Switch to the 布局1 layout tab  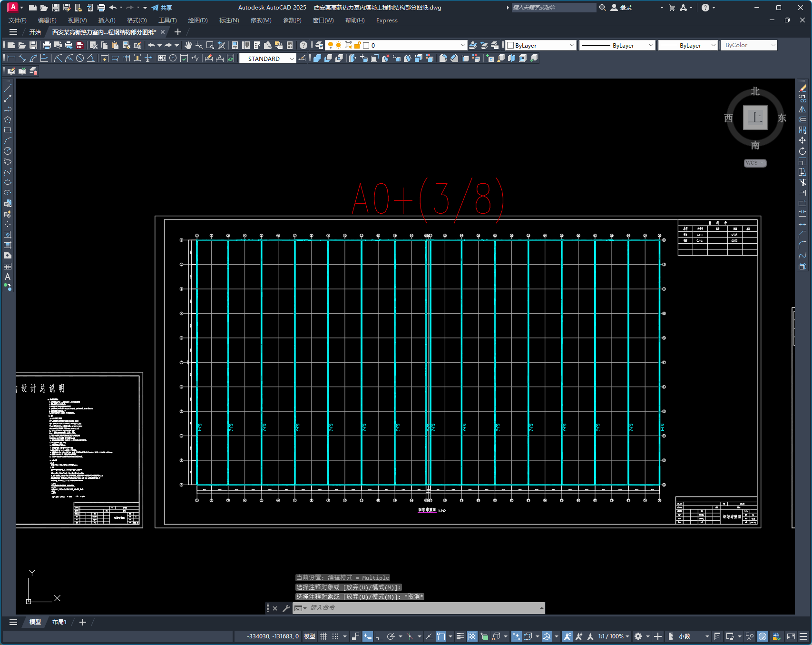59,622
